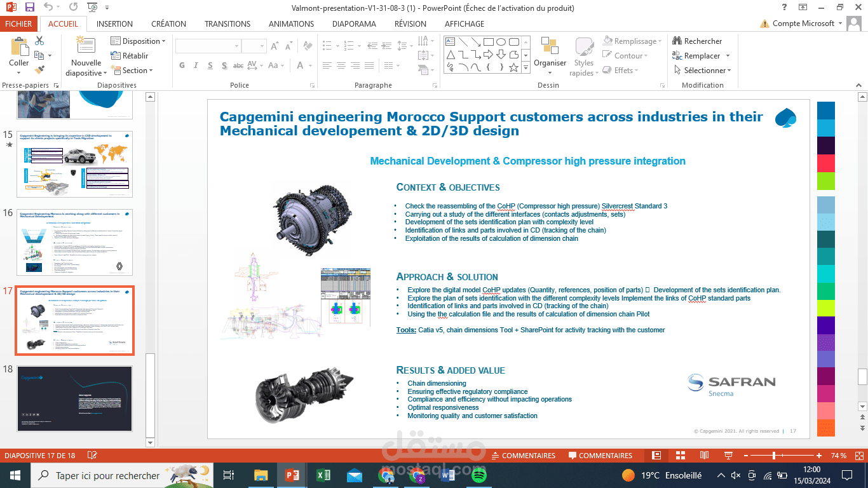Open Spotify from the Windows taskbar
The image size is (868, 488).
478,475
